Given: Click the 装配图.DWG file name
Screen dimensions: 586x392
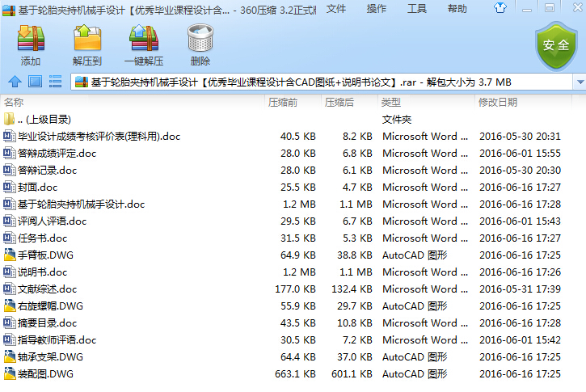Looking at the screenshot, I should (45, 373).
